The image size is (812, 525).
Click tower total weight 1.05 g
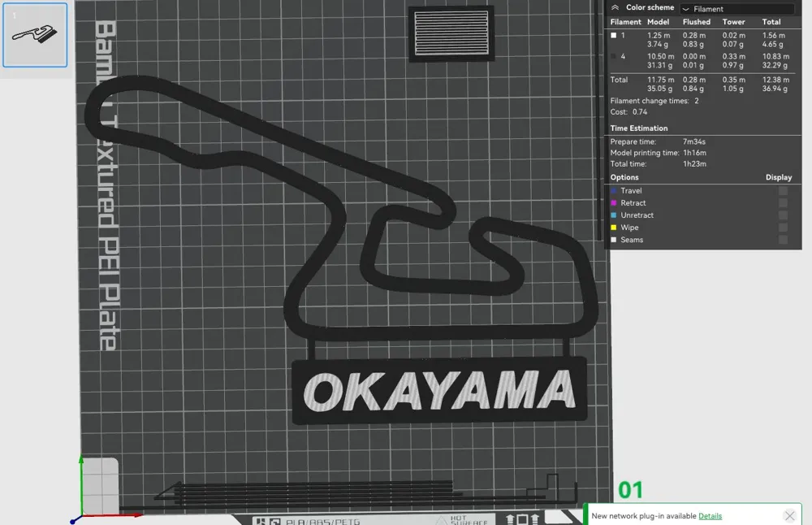click(x=733, y=89)
